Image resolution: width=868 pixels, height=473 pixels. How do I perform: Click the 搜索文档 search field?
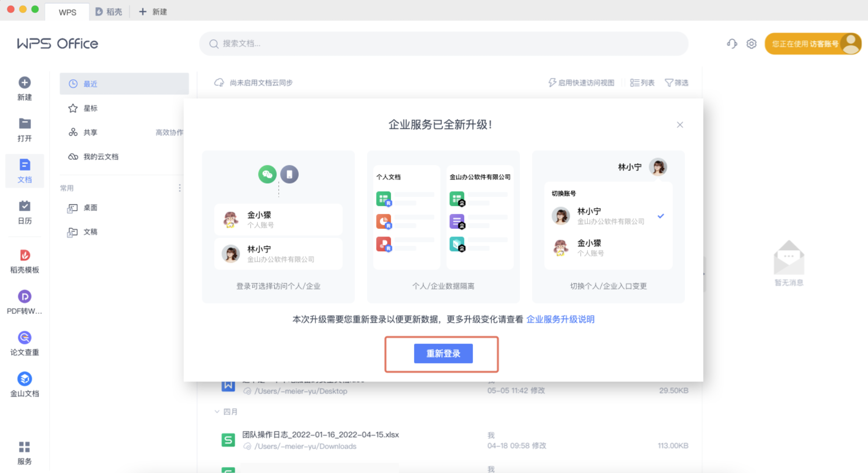[x=444, y=43]
